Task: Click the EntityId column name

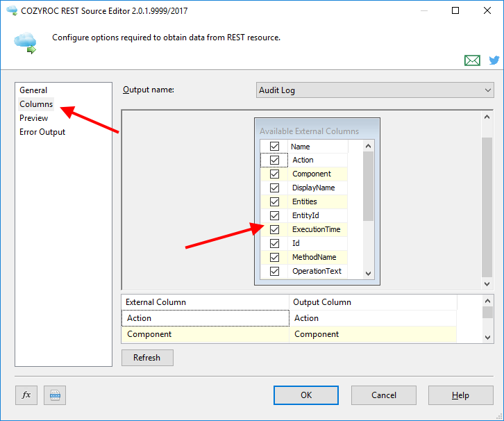Action: pyautogui.click(x=305, y=215)
